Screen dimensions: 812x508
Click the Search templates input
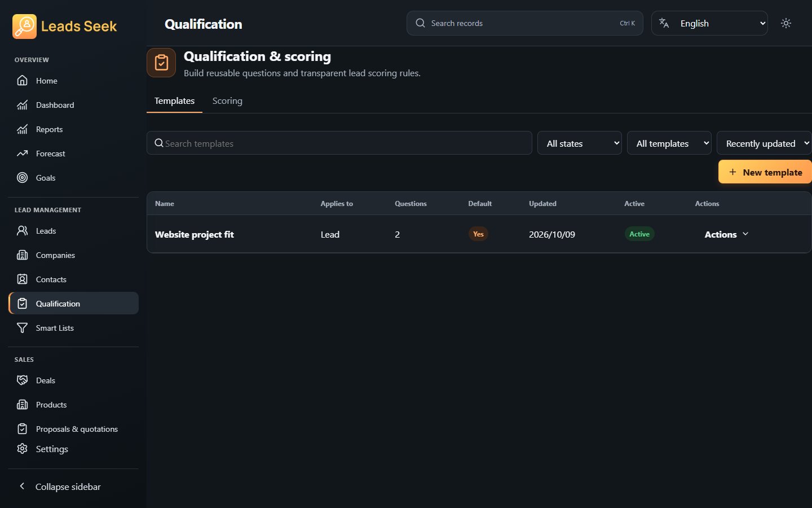(x=339, y=143)
